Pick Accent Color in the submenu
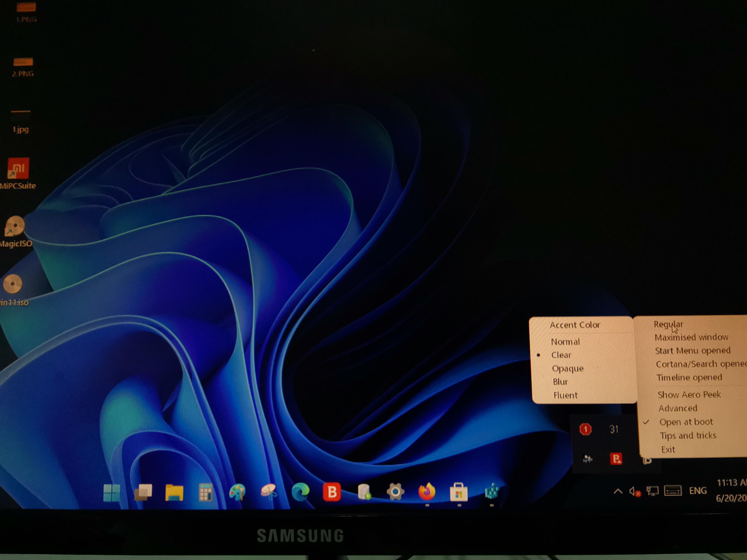 [575, 325]
